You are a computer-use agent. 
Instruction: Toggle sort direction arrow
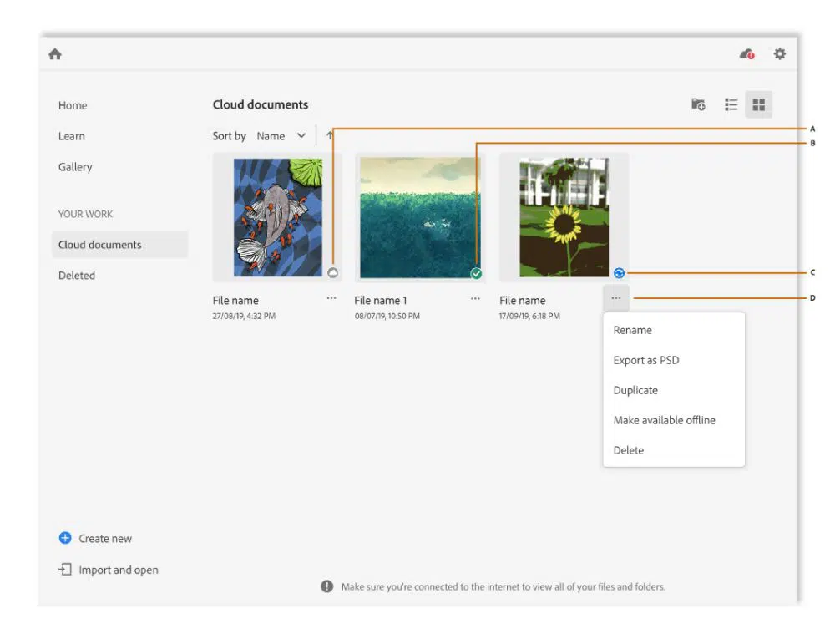pos(330,136)
